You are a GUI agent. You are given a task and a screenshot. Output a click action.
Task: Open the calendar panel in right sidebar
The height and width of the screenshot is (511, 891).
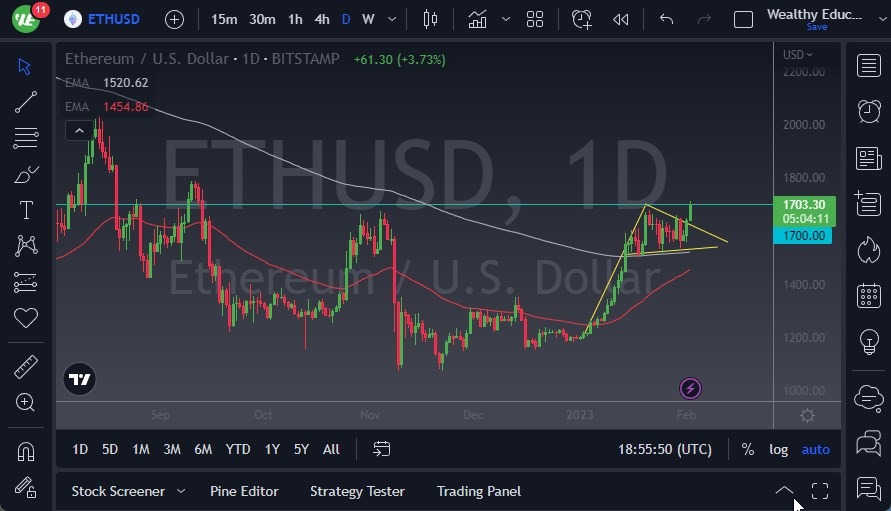coord(868,296)
